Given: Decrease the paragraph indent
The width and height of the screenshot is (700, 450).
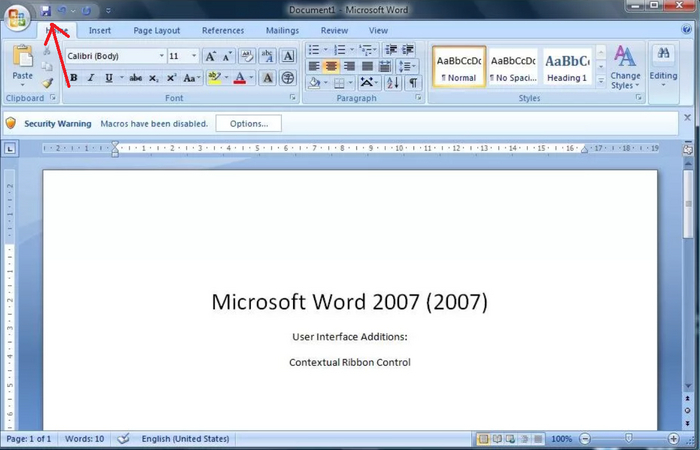Looking at the screenshot, I should pyautogui.click(x=391, y=50).
